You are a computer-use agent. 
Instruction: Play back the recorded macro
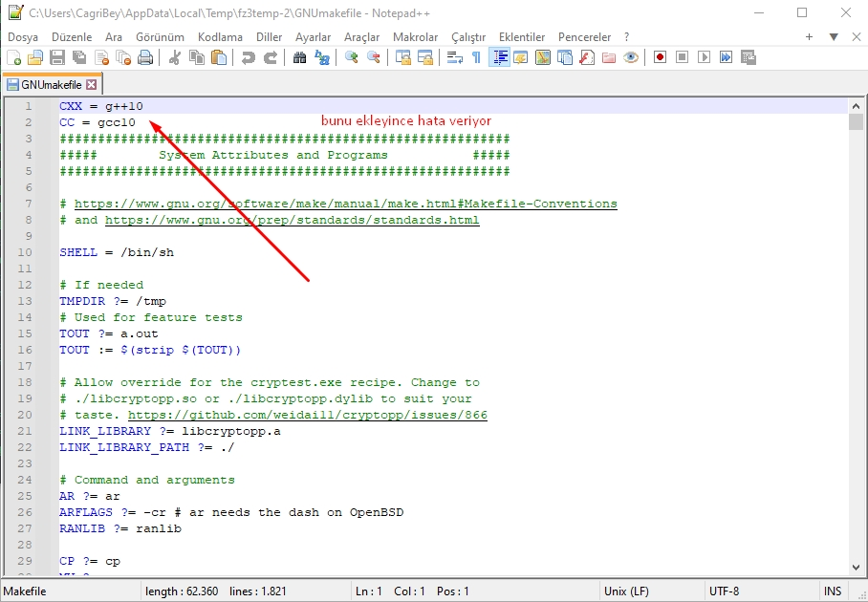(705, 57)
